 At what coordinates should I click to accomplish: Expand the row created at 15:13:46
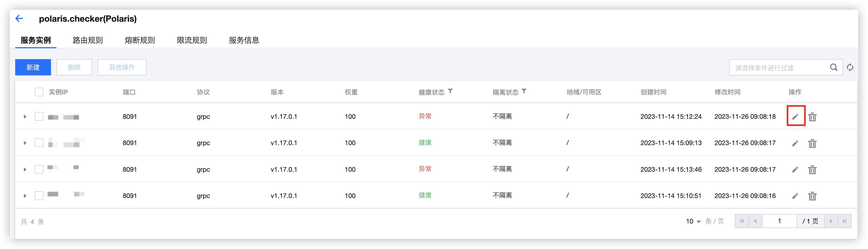[x=25, y=169]
